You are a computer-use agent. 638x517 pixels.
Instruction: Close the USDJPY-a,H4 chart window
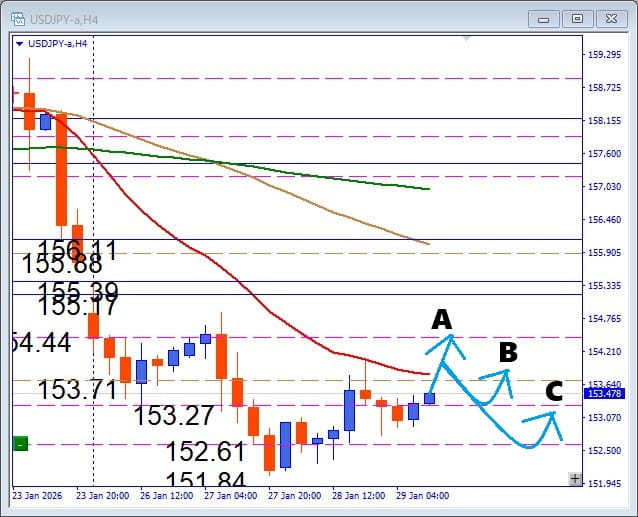(611, 19)
